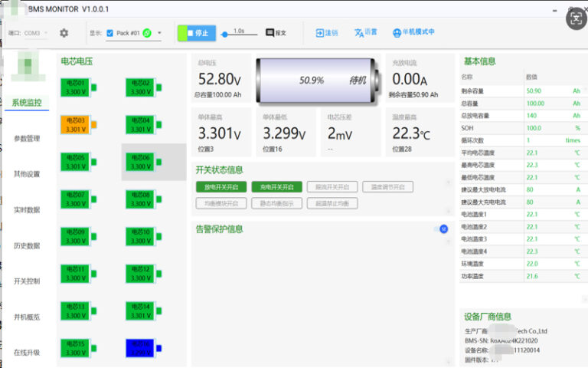
Task: Go to the 开关控制 sidebar tab
Action: click(x=27, y=281)
